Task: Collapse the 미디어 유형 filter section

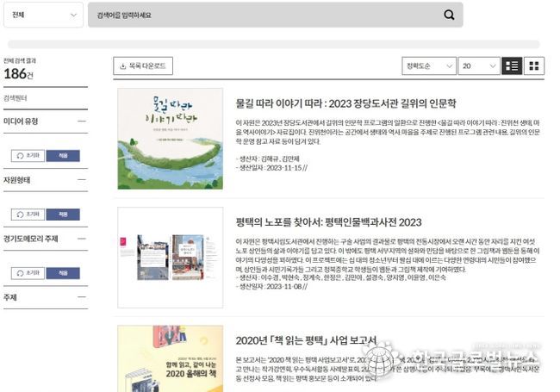Action: pyautogui.click(x=82, y=121)
